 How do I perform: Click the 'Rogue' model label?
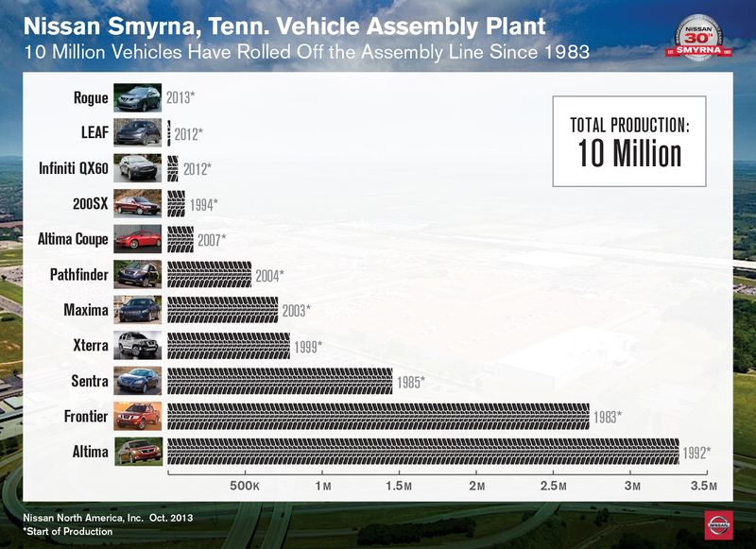point(91,97)
